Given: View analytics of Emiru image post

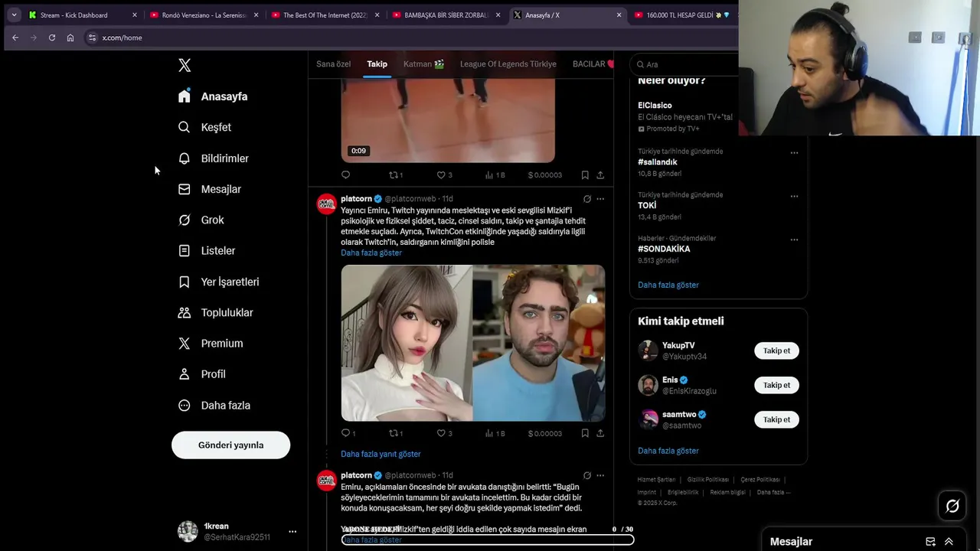Looking at the screenshot, I should (x=495, y=433).
